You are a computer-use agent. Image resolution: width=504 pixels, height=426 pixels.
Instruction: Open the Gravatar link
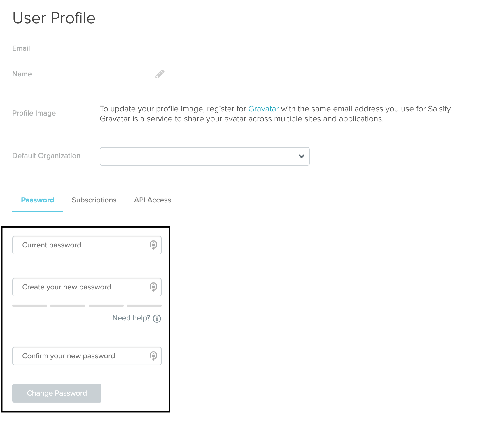click(x=263, y=109)
